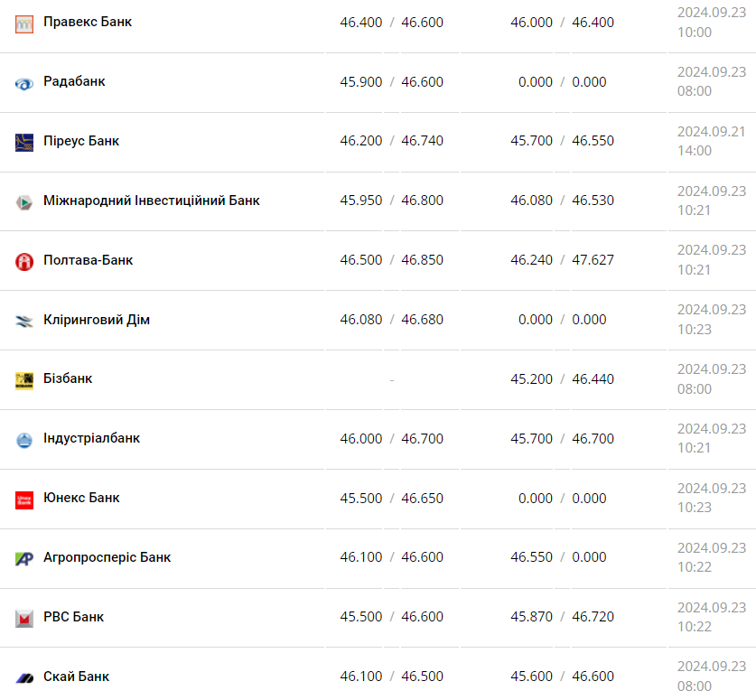
Task: Open the Міжнародний Інвестиційний Банк link
Action: (152, 201)
